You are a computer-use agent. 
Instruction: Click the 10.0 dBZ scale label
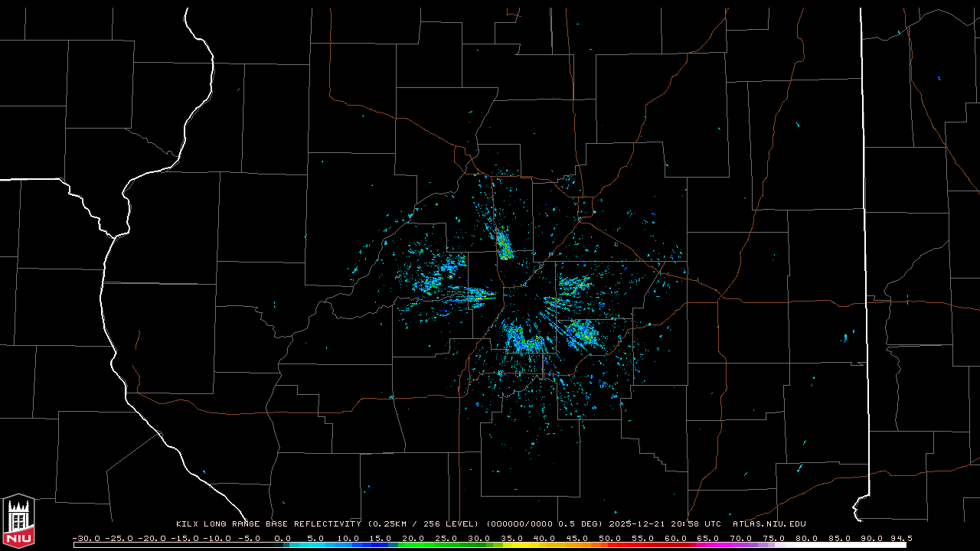tap(348, 538)
